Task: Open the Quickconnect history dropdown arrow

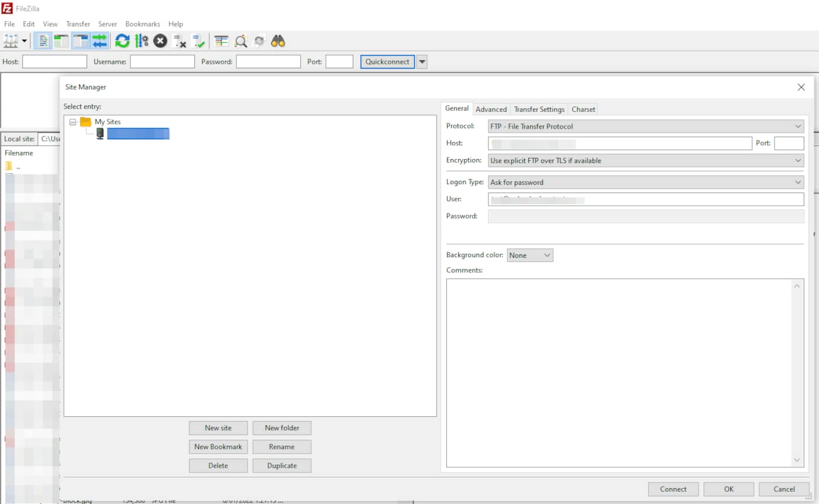Action: pyautogui.click(x=422, y=61)
